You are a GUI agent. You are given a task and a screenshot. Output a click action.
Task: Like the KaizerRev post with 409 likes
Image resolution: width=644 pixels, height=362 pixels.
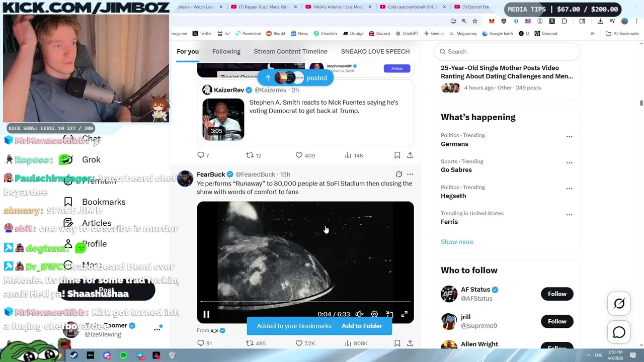pos(305,155)
